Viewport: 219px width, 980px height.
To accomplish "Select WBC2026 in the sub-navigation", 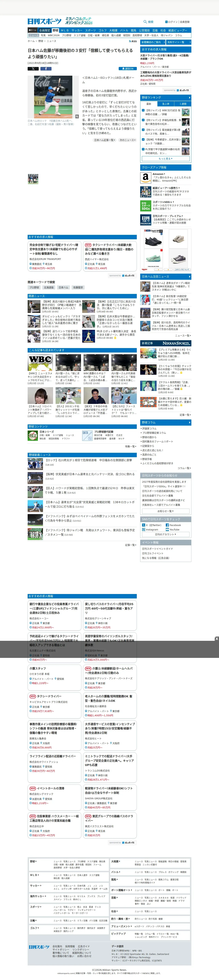I will [x=54, y=35].
